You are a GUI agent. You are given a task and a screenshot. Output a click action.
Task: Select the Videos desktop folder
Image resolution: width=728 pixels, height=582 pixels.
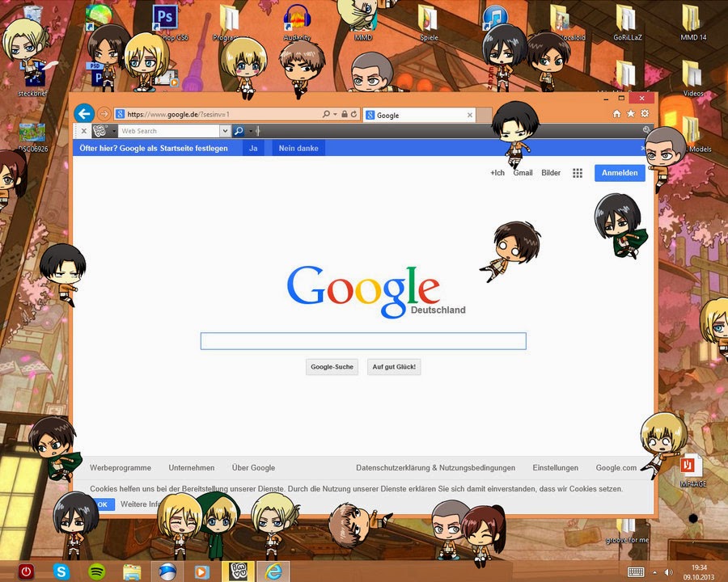tap(693, 79)
